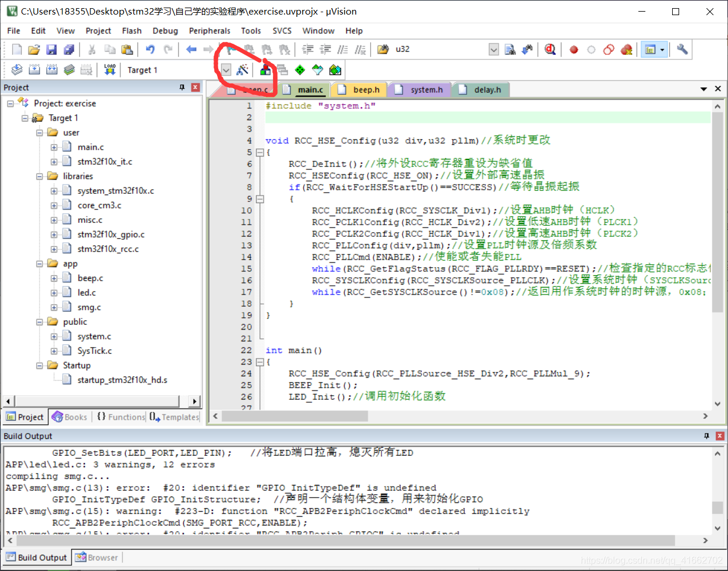The height and width of the screenshot is (571, 728).
Task: Show the Functions tab in project panel
Action: pos(120,417)
